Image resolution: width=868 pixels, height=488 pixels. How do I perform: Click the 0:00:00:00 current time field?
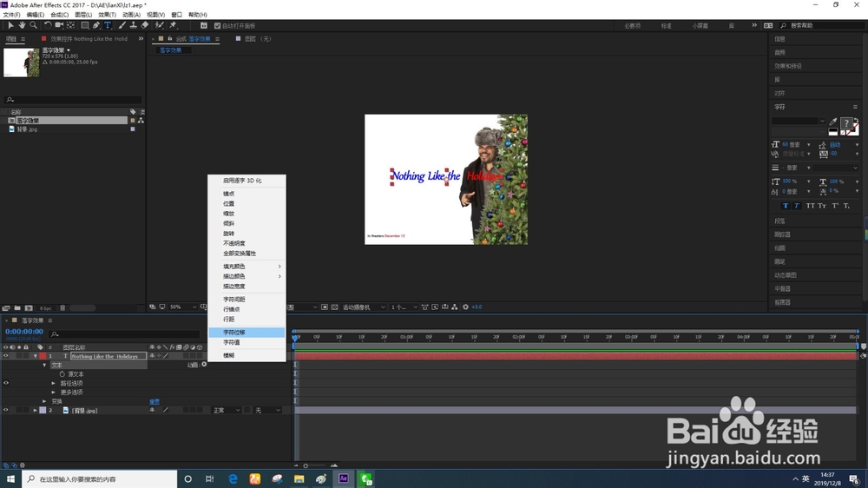coord(23,331)
